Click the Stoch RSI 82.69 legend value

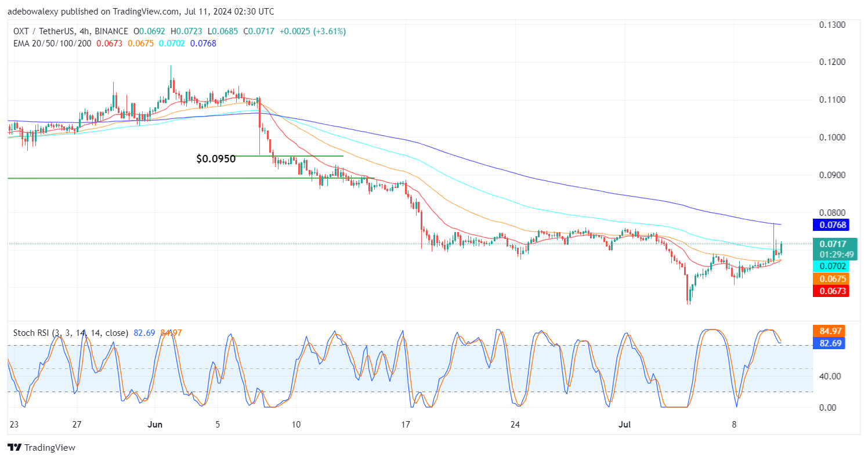[144, 333]
